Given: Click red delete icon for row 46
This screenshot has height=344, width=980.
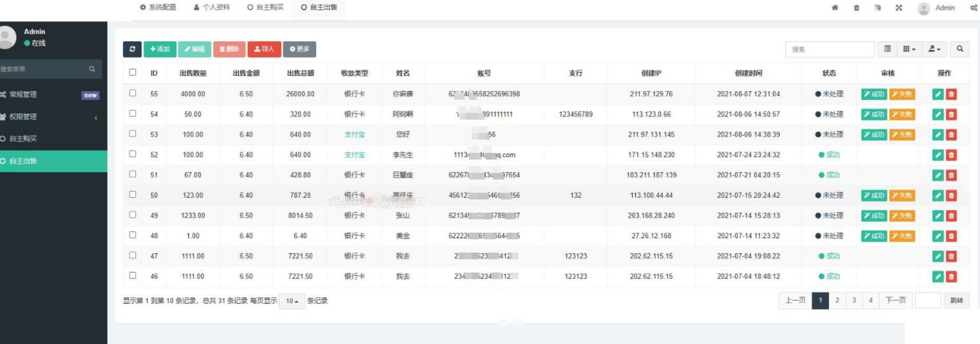Looking at the screenshot, I should (951, 276).
